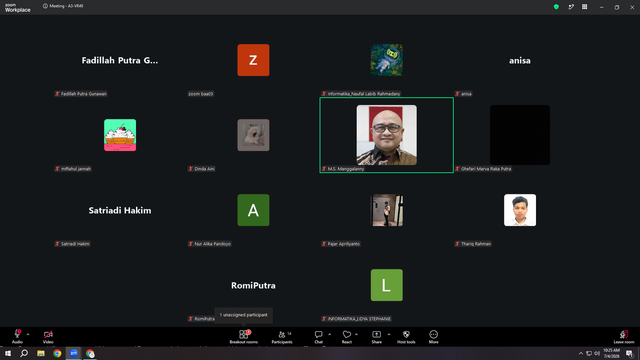Select the astronaut avatar of Naufal Labib
The image size is (640, 360).
[387, 60]
